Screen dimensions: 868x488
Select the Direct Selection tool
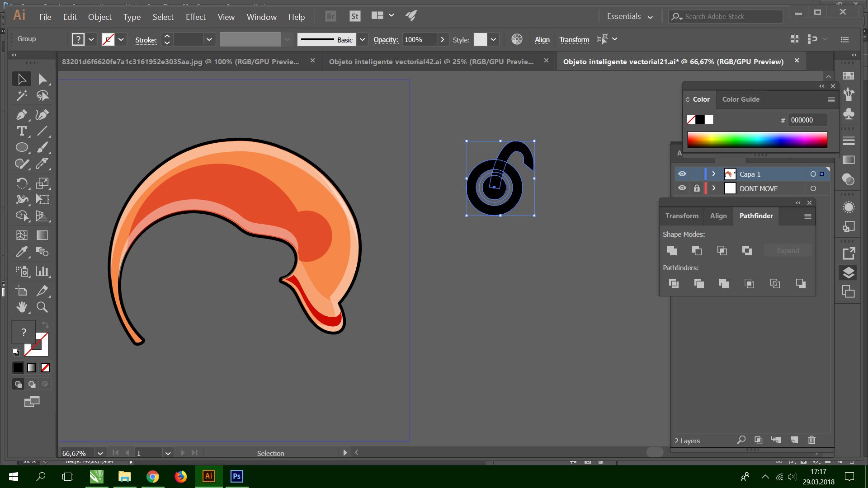point(42,79)
